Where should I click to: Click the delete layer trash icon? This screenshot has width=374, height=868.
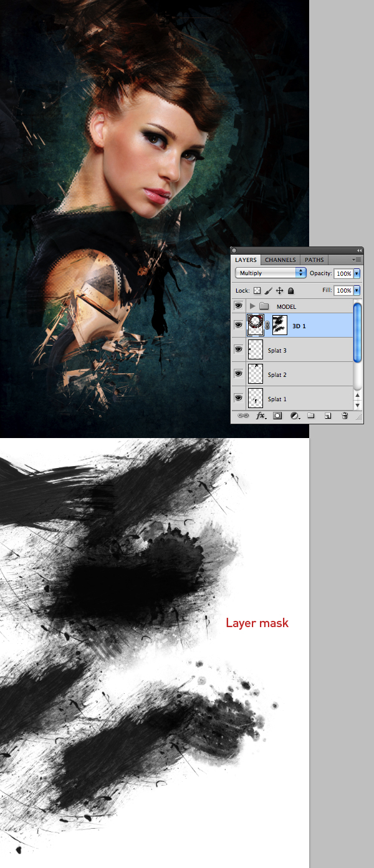click(x=344, y=416)
